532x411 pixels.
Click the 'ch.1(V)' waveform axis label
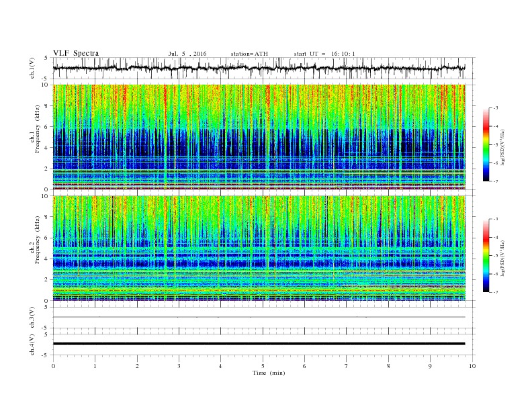(32, 68)
